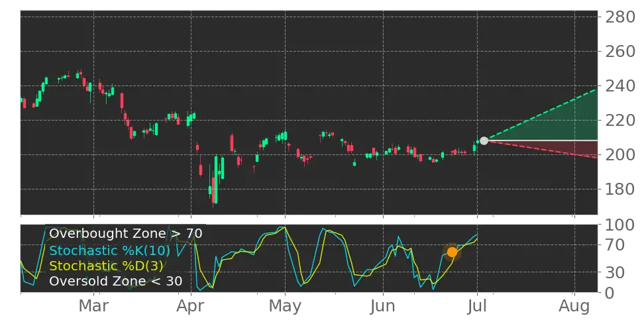Click the 260 price axis label
644x322 pixels.
tap(619, 52)
